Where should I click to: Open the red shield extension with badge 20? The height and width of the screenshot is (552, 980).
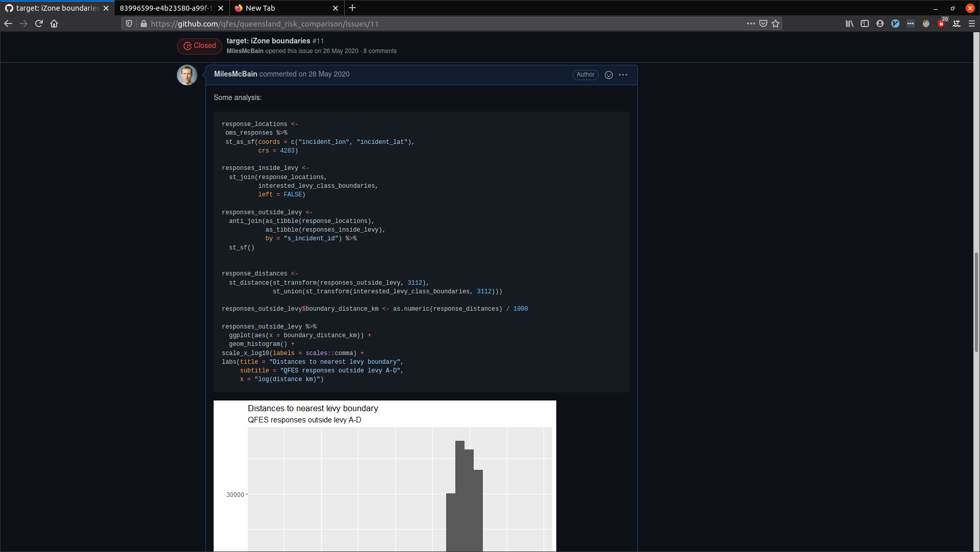coord(942,23)
